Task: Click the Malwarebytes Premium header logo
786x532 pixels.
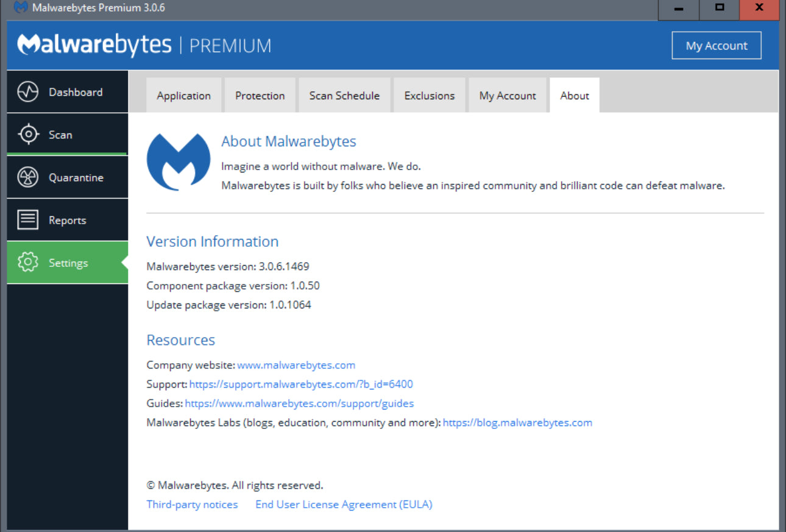Action: [144, 46]
